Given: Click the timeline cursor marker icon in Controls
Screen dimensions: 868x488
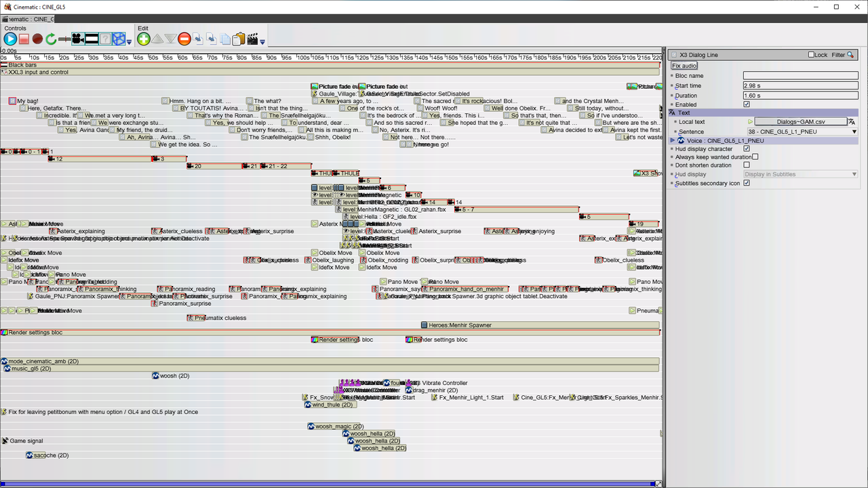Looking at the screenshot, I should click(64, 39).
